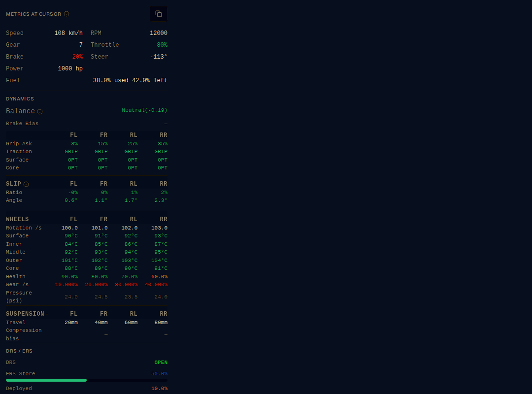Image resolution: width=532 pixels, height=394 pixels.
Task: Click the Throttle value 80%
Action: tap(162, 45)
